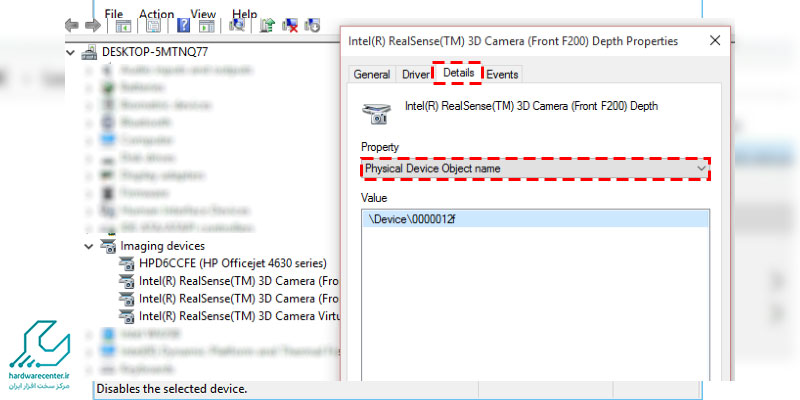The height and width of the screenshot is (400, 800).
Task: Select the Details tab
Action: pyautogui.click(x=458, y=73)
